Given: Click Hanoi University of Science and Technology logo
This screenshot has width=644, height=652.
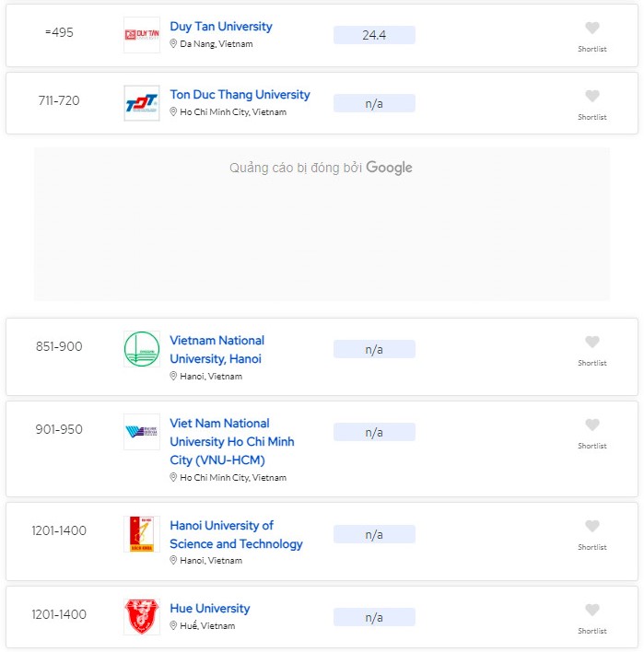Looking at the screenshot, I should click(x=142, y=534).
